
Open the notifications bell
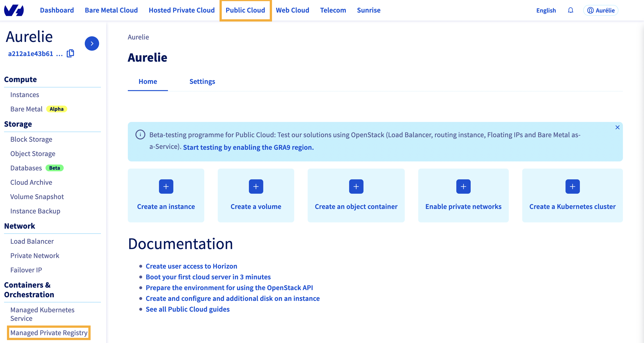(x=570, y=10)
